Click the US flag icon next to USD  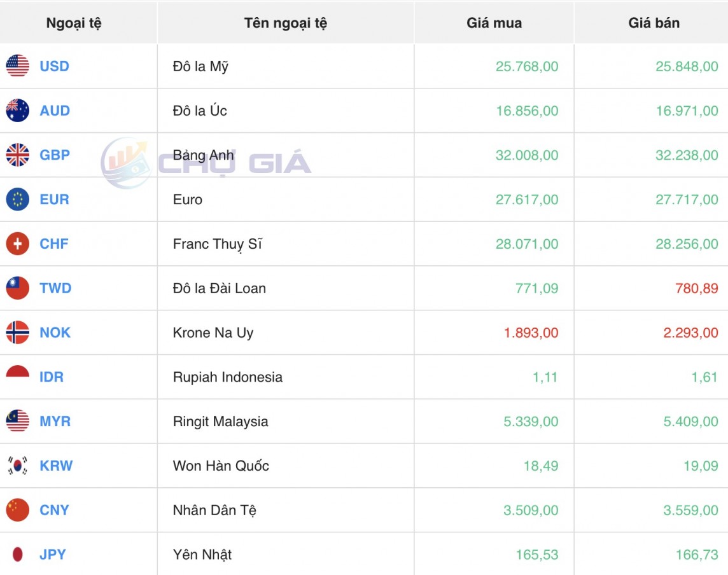coord(17,66)
